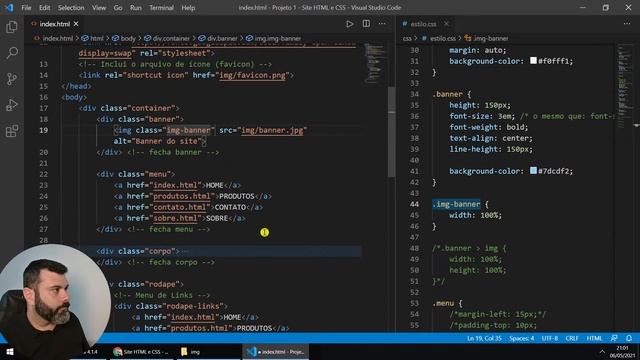Open the Terminal menu
This screenshot has width=640, height=360.
[x=161, y=8]
